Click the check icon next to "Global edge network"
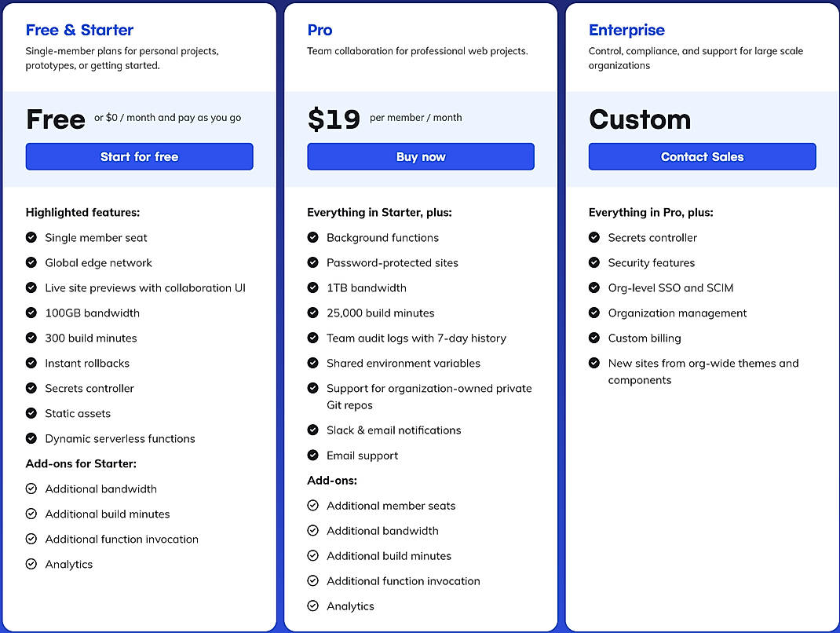 pos(31,262)
